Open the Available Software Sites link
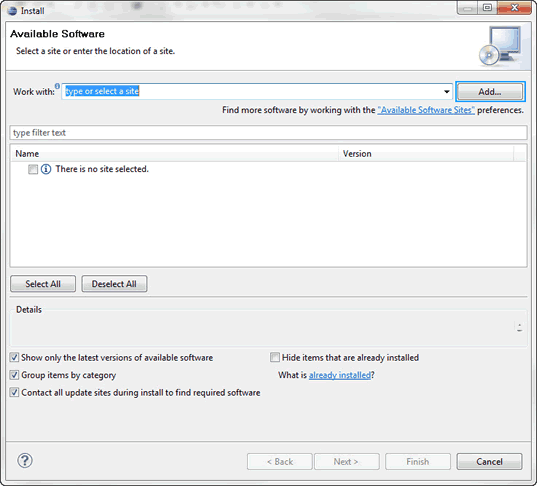Screen dimensions: 537x486 (426, 110)
